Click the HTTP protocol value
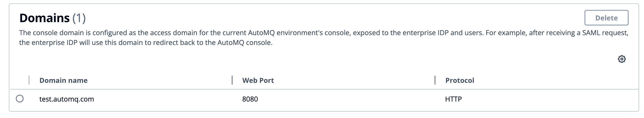The height and width of the screenshot is (118, 644). pyautogui.click(x=453, y=99)
